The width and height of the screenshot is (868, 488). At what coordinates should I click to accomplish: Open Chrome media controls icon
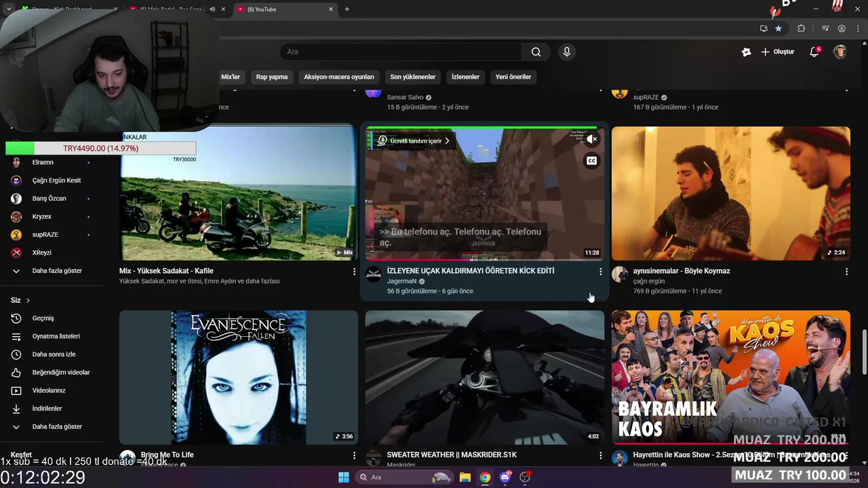tap(825, 28)
